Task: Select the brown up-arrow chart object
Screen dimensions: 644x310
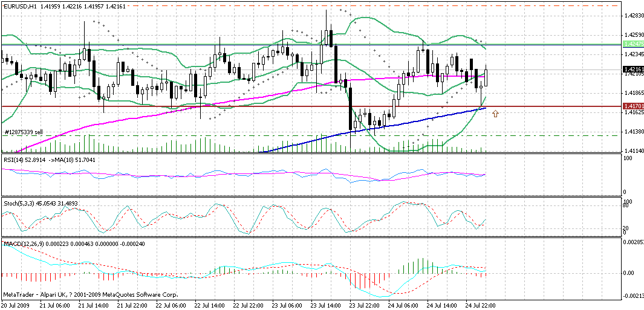Action: (495, 114)
